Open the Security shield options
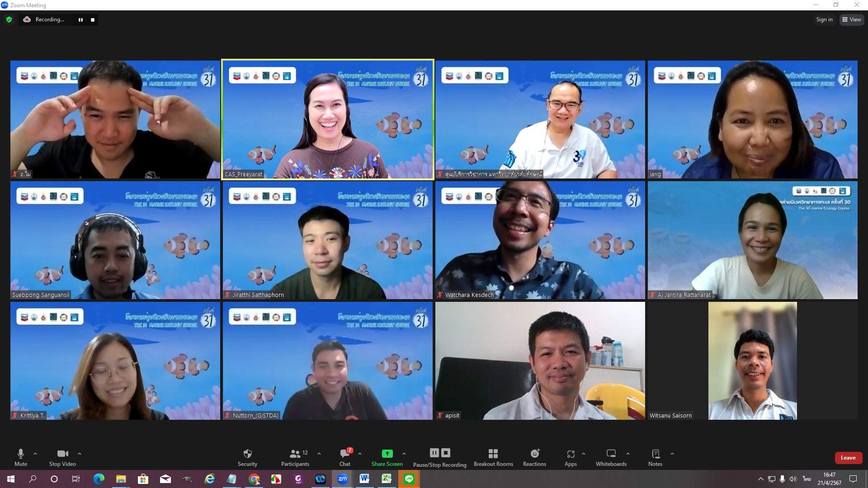This screenshot has width=868, height=488. click(247, 457)
